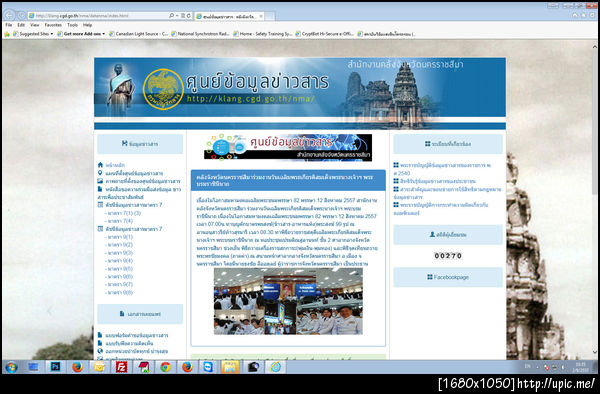Open the Edit menu
The height and width of the screenshot is (394, 600).
pyautogui.click(x=21, y=25)
